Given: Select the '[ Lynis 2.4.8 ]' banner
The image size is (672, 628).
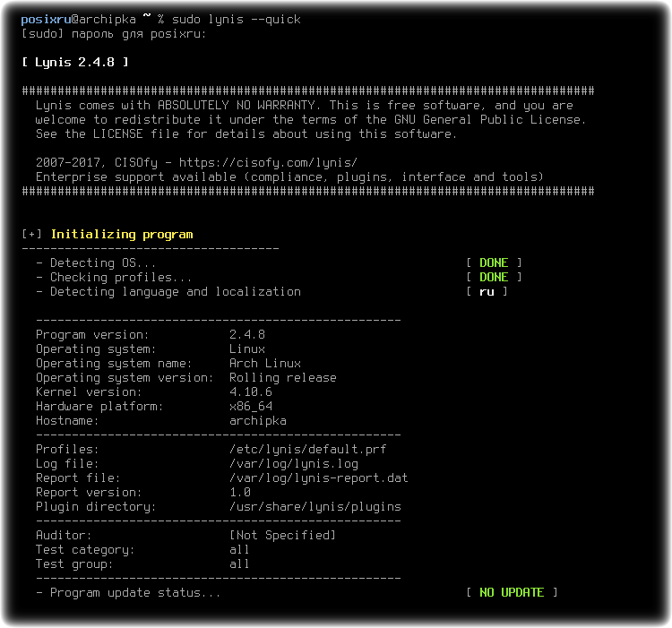Looking at the screenshot, I should pos(75,63).
